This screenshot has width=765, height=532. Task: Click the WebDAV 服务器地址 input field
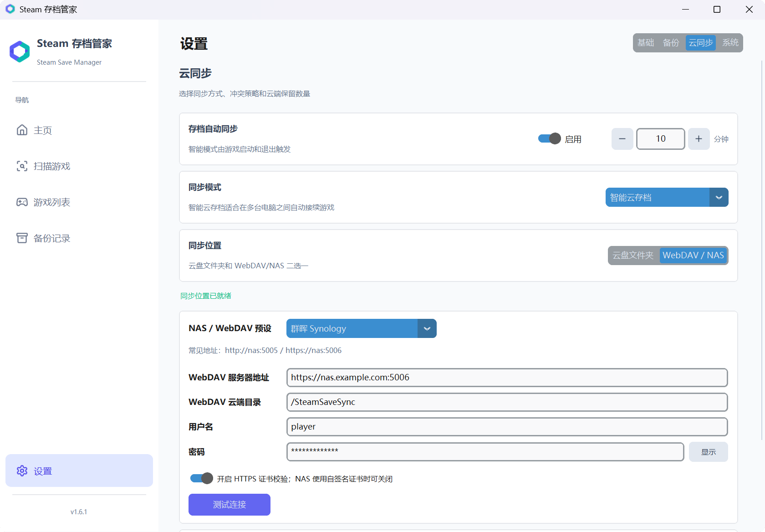507,378
